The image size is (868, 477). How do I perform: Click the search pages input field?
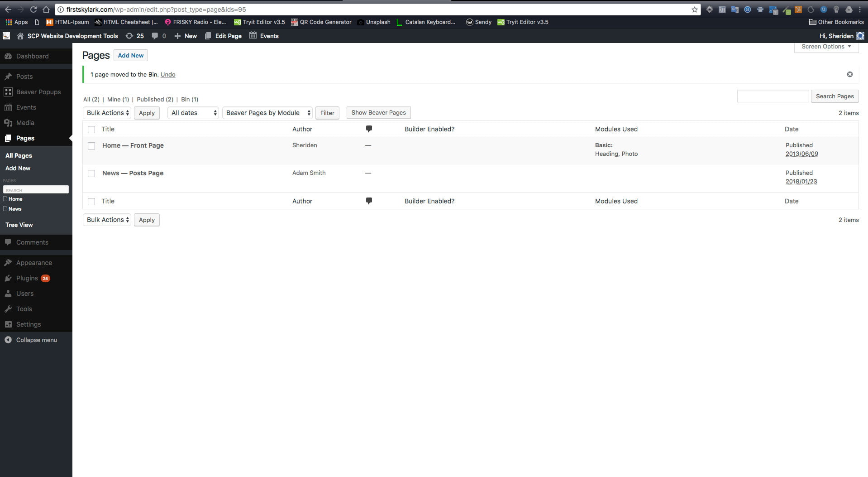[773, 96]
